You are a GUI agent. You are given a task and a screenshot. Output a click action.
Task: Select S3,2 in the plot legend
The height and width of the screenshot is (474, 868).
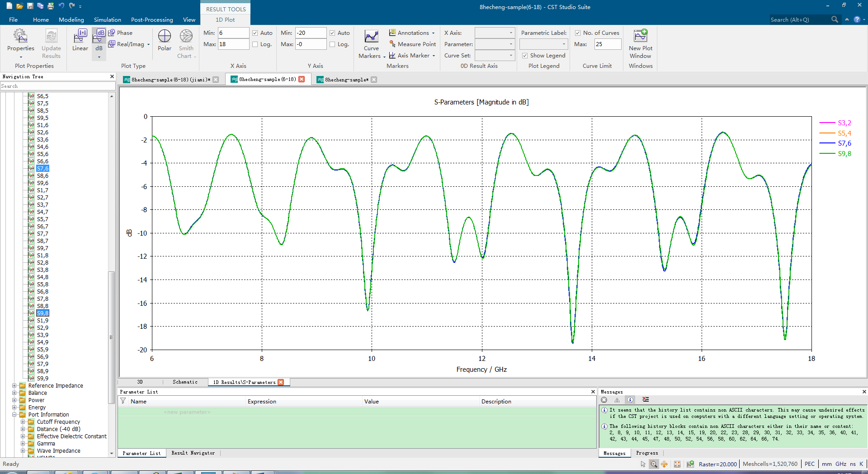tap(835, 123)
